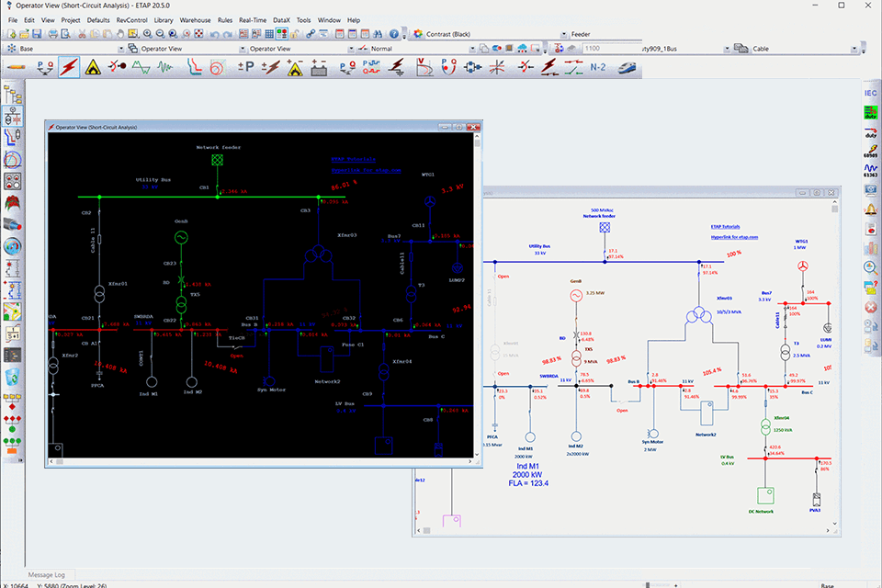Open the File menu

12,19
